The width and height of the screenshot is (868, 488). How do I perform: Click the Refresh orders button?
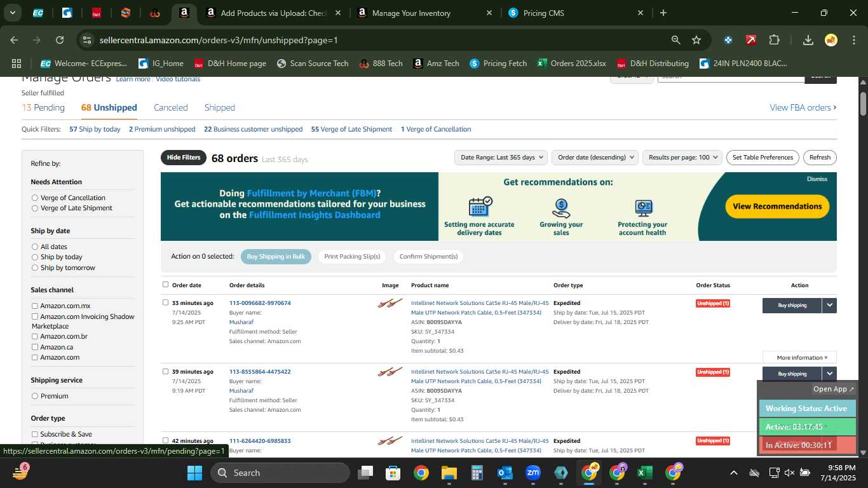(820, 157)
